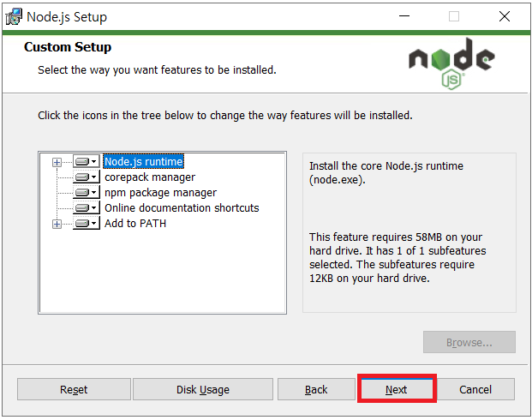Select the npm package manager feature label
532x420 pixels.
coord(160,193)
